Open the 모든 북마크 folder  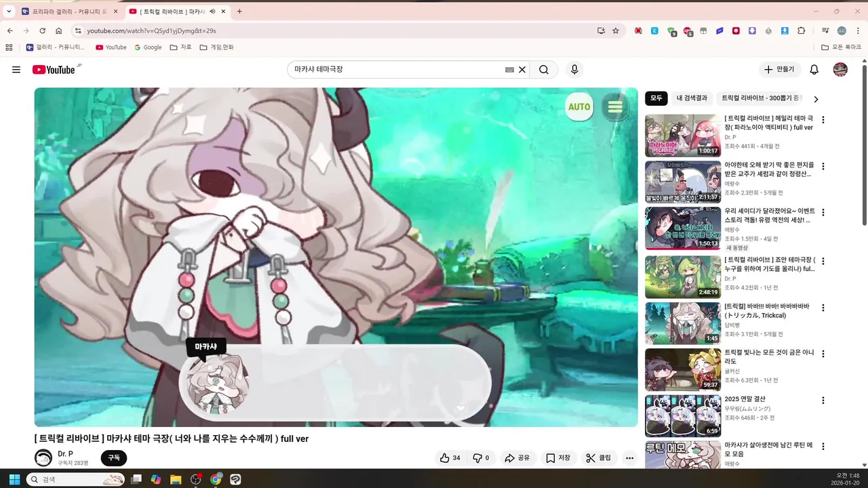click(842, 47)
